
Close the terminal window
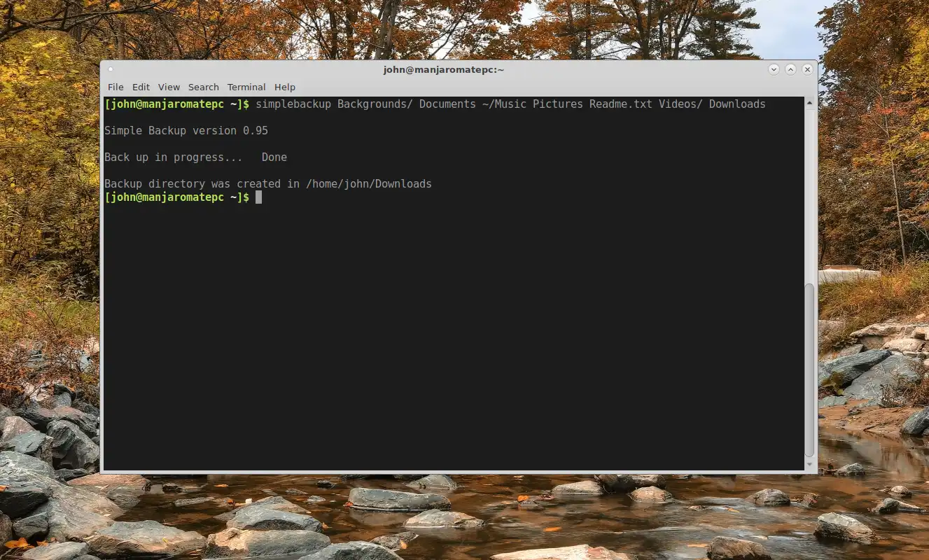[x=807, y=69]
